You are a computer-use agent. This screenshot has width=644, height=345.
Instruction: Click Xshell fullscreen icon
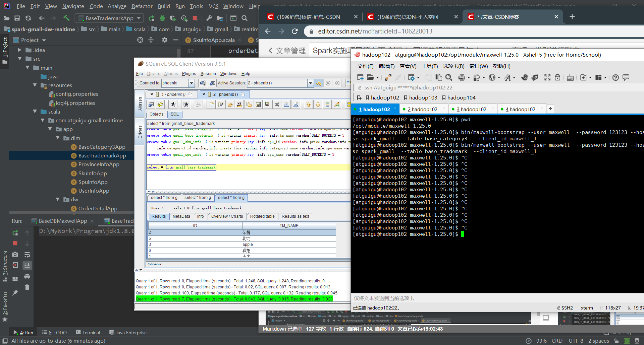pos(547,77)
